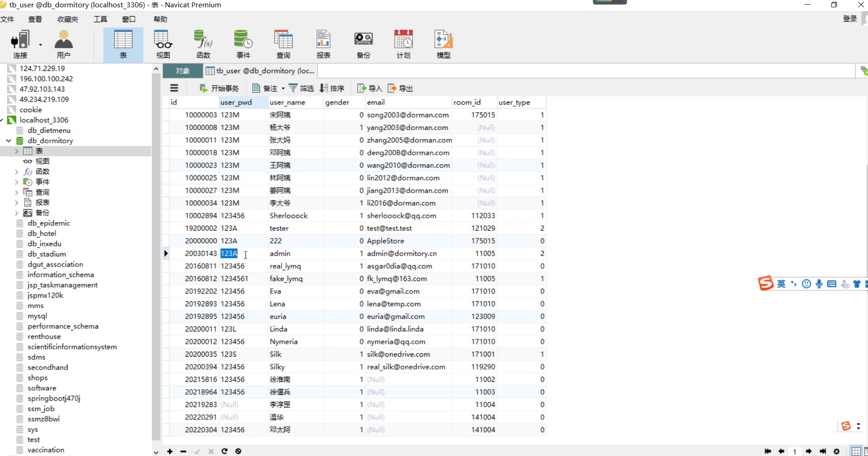This screenshot has width=868, height=456.
Task: Select the Sherlooock user_name cell
Action: (x=296, y=216)
